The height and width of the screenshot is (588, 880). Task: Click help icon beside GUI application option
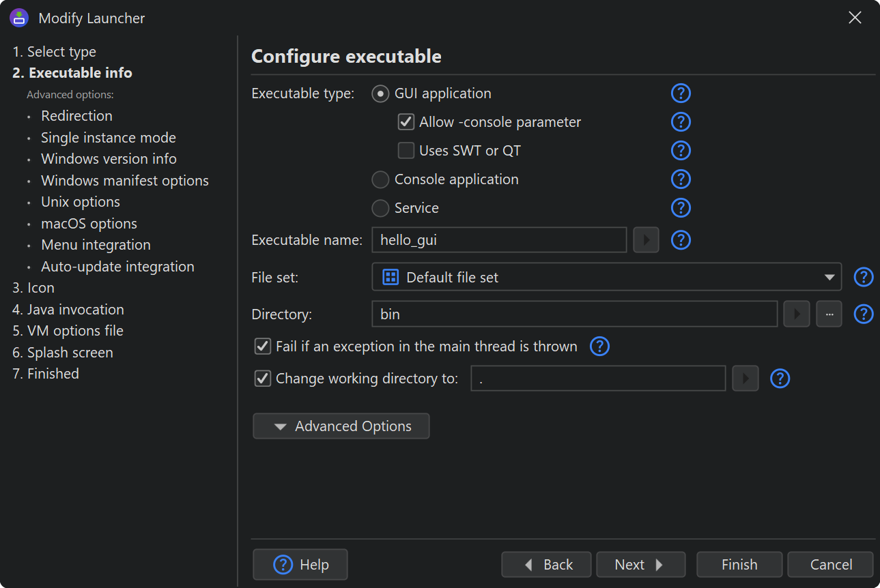(x=681, y=93)
